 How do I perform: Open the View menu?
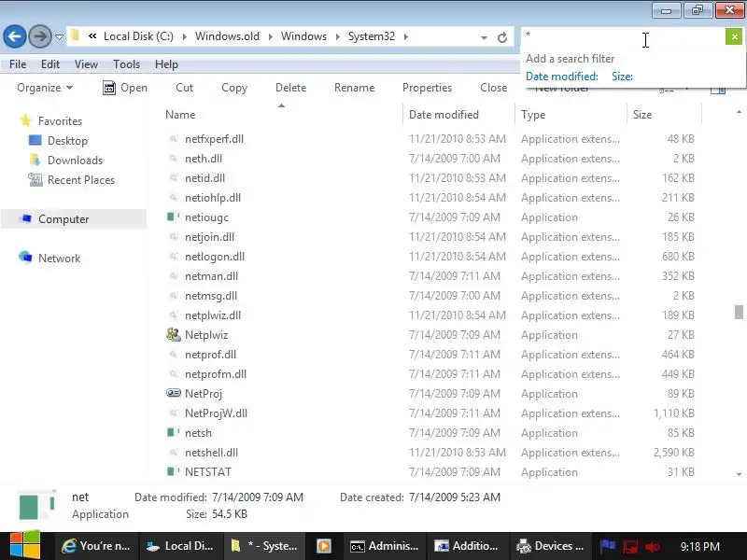coord(86,64)
